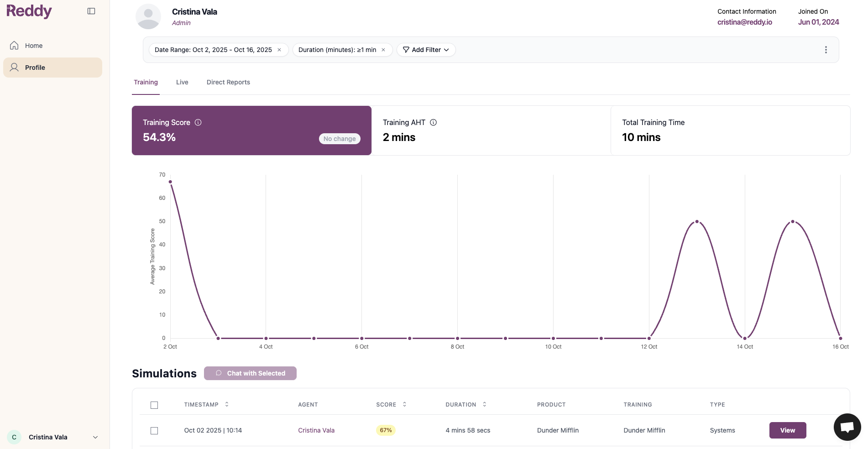Select the Home icon in the sidebar
The width and height of the screenshot is (868, 449).
tap(14, 45)
